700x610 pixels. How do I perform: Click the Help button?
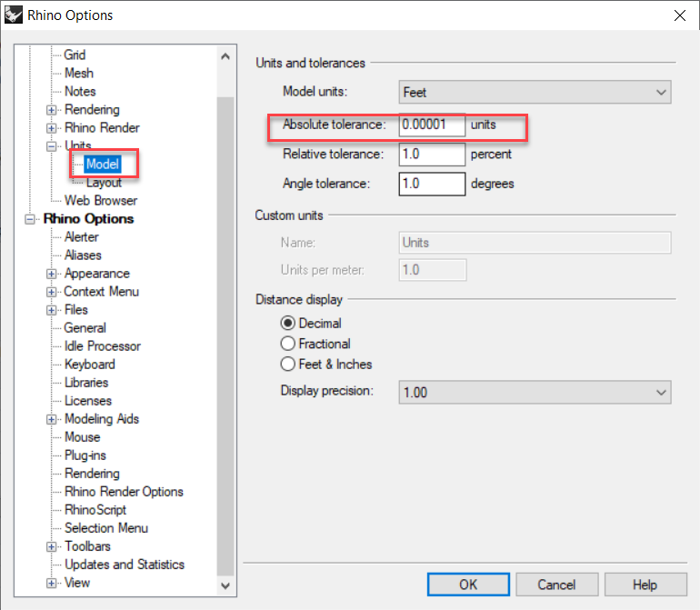point(645,585)
